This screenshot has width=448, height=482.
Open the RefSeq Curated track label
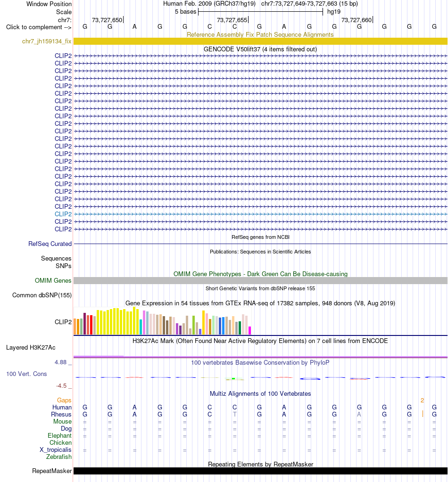50,244
